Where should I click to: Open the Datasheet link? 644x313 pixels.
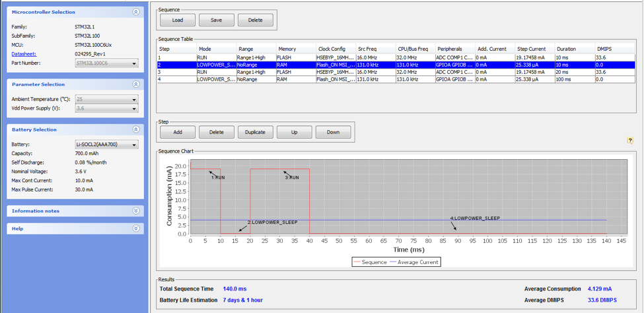(x=23, y=53)
